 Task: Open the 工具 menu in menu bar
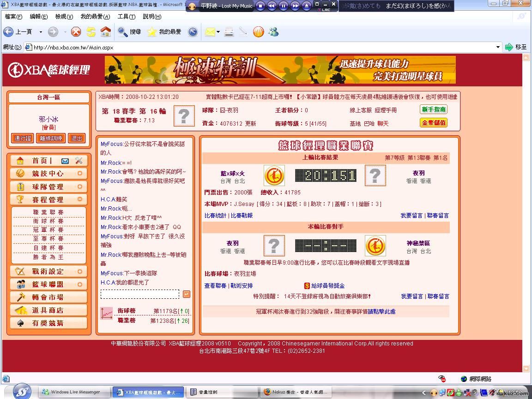click(x=126, y=17)
